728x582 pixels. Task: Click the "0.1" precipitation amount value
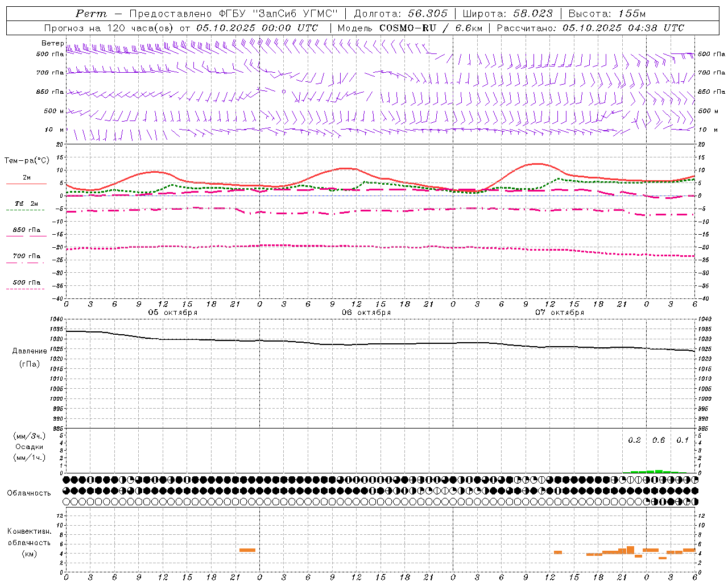[x=682, y=440]
